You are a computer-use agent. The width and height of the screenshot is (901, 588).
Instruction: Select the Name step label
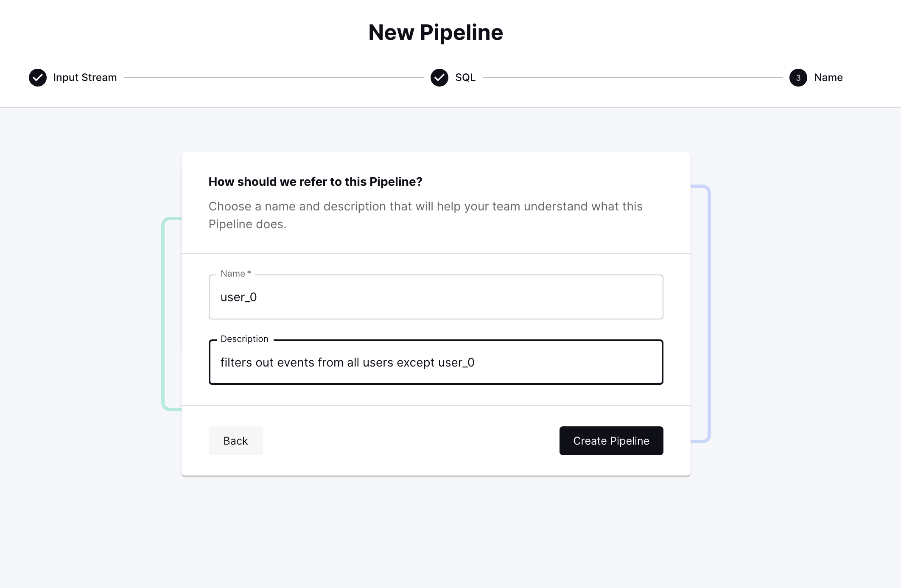828,78
